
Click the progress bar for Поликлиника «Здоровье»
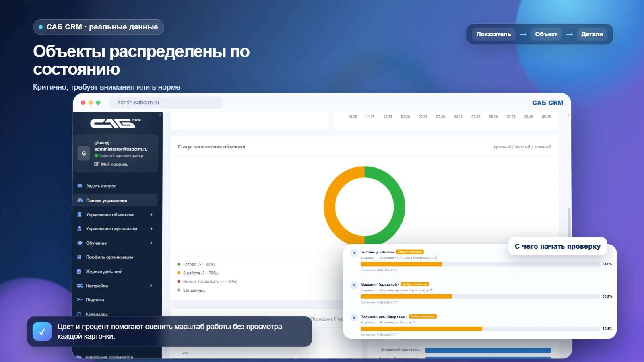(x=480, y=329)
